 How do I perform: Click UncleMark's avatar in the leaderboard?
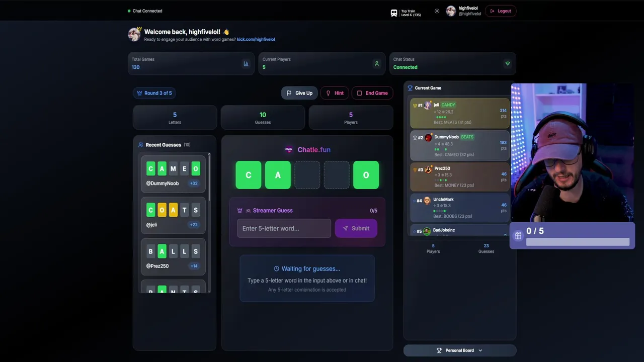click(x=427, y=201)
